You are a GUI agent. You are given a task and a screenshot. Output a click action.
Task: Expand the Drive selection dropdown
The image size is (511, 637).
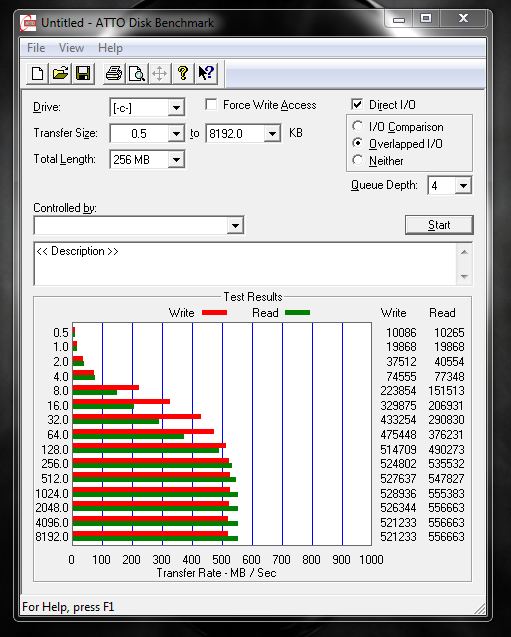point(176,108)
